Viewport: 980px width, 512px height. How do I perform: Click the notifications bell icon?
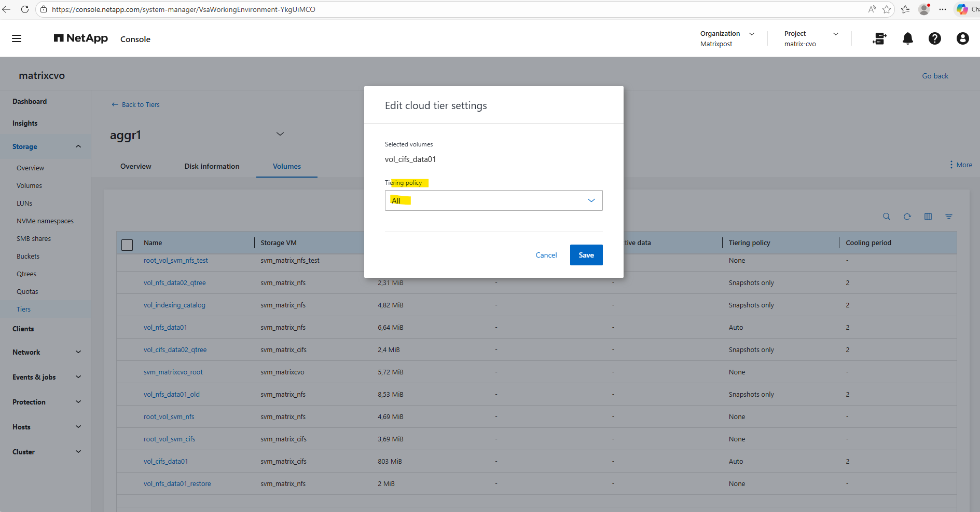pyautogui.click(x=907, y=38)
